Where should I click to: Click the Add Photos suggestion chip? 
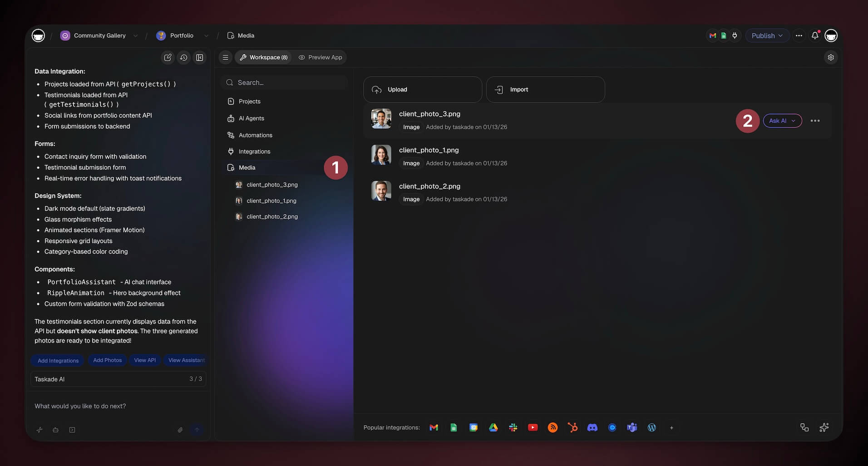(107, 360)
